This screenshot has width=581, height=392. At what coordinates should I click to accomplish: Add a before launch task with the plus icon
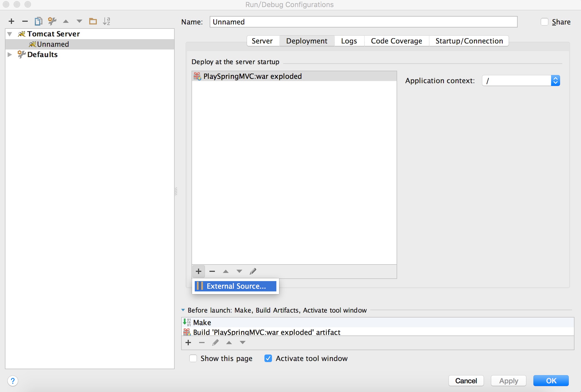(188, 343)
